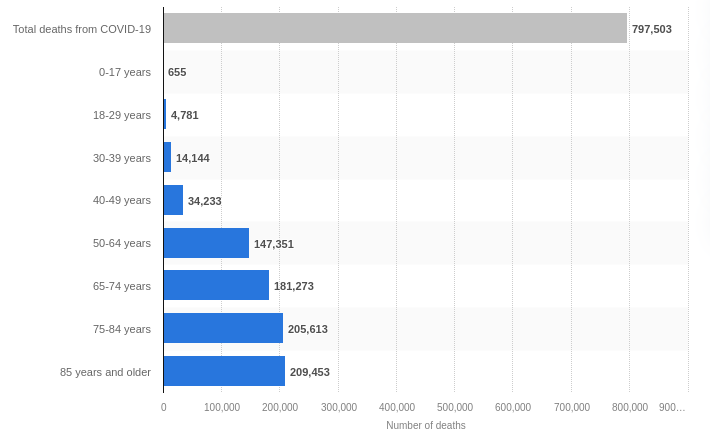The image size is (710, 442).
Task: Select the 100,000 x-axis tick label
Action: click(222, 407)
